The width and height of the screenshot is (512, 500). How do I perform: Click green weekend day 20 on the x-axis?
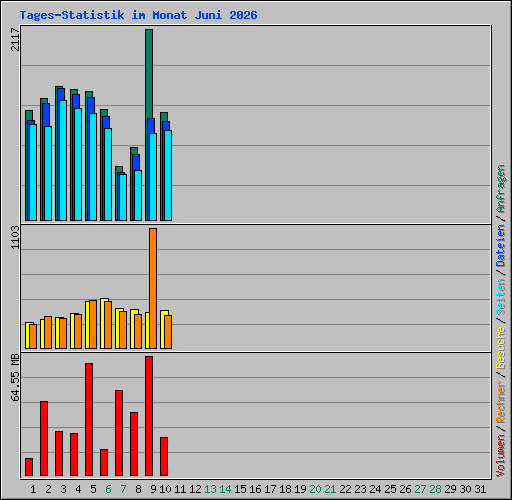(315, 489)
